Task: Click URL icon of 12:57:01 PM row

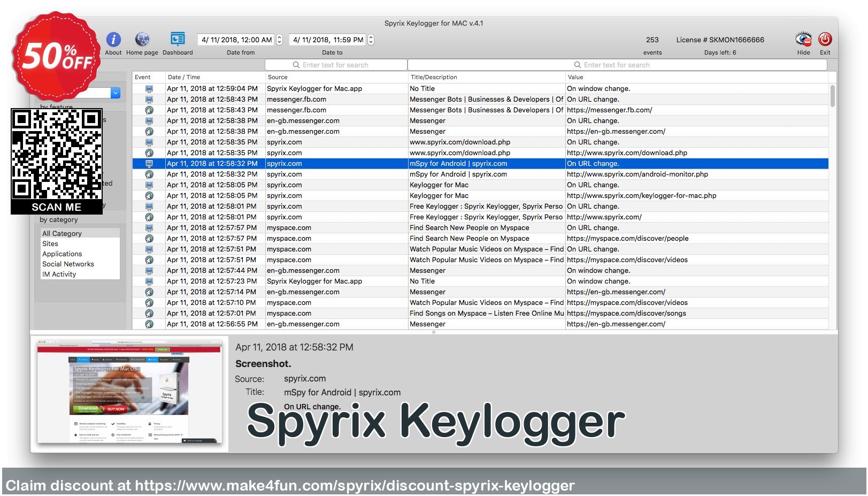Action: 149,314
